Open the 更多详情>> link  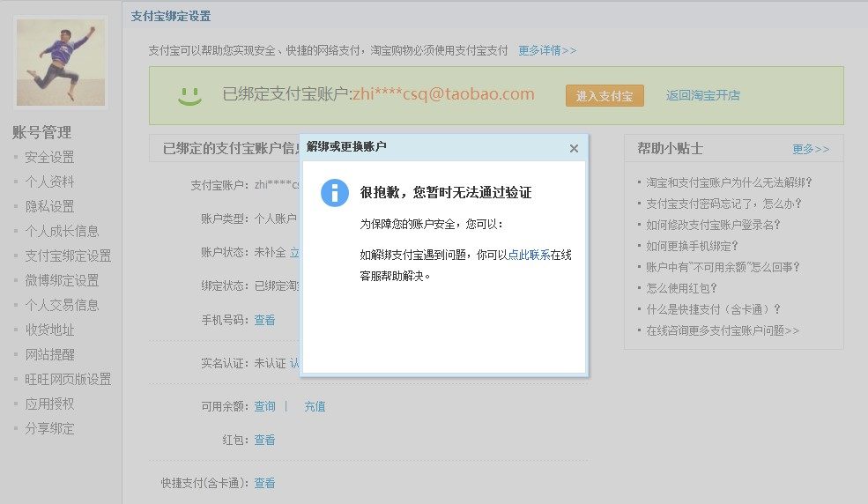click(x=547, y=50)
